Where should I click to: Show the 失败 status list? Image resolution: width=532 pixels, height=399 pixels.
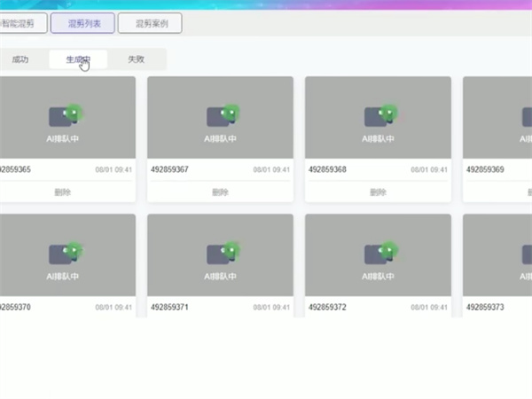137,59
